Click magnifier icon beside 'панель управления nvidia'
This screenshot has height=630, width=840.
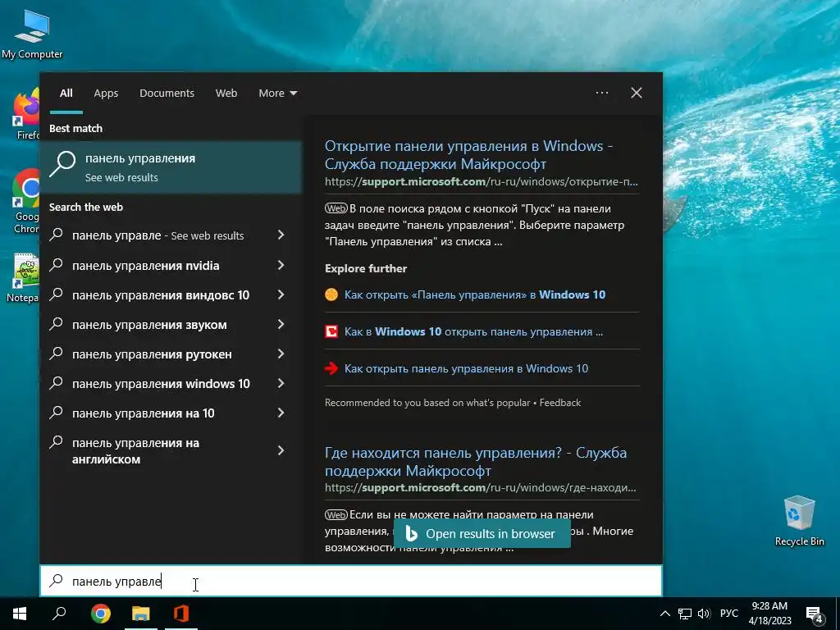click(57, 265)
